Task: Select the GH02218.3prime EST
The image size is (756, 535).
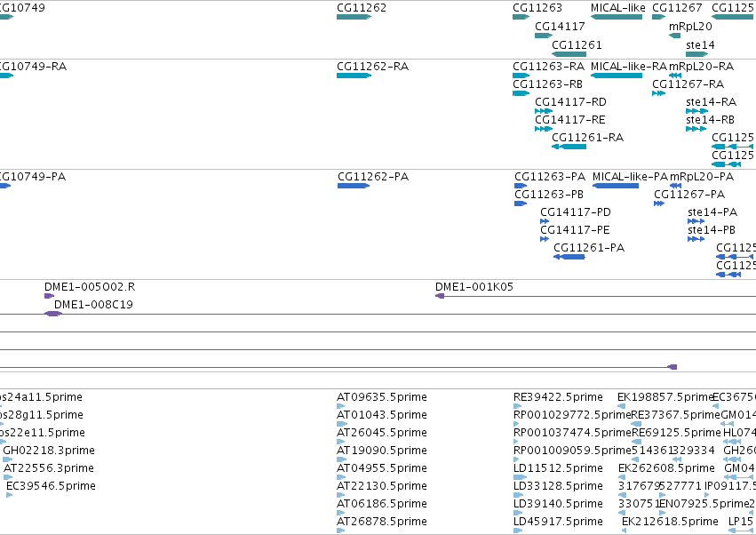Action: click(x=49, y=451)
